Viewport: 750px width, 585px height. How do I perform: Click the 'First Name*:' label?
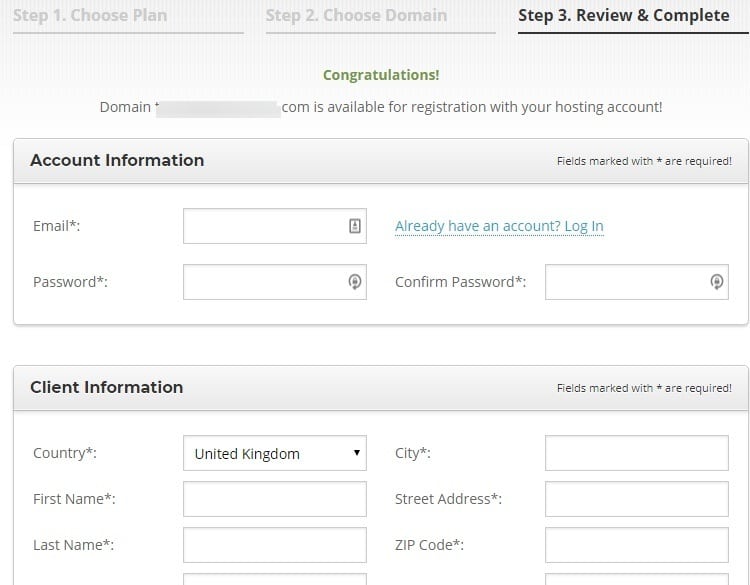point(74,499)
